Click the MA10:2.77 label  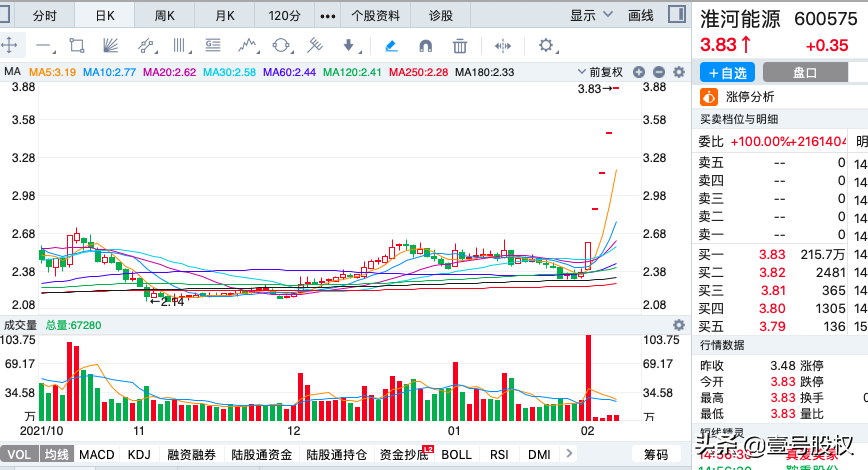click(109, 72)
